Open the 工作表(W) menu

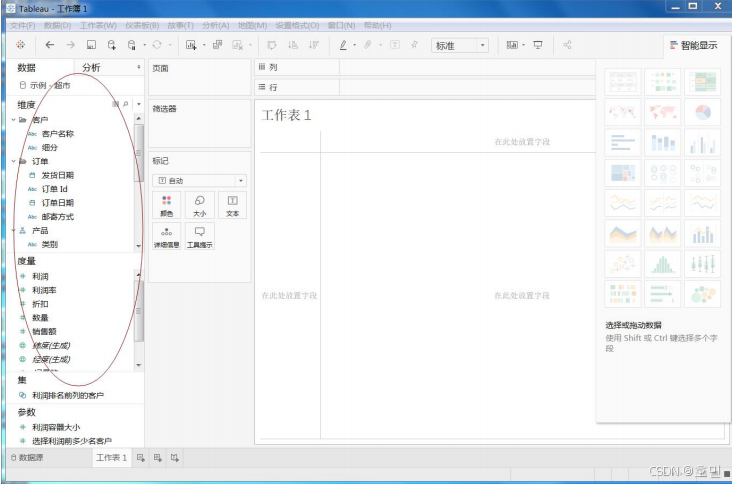[98, 25]
